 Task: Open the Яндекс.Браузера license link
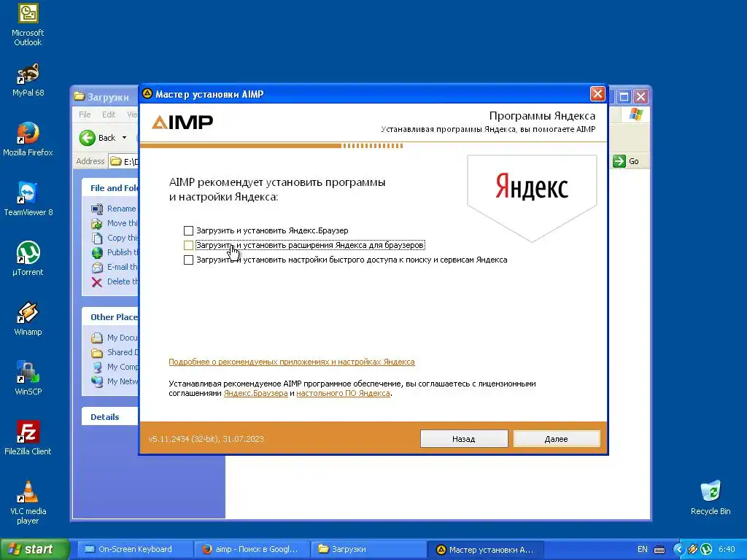click(256, 393)
